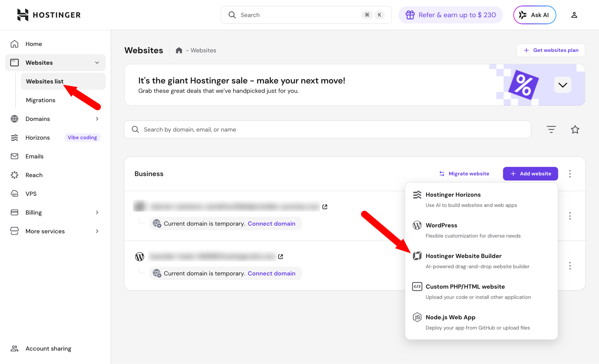599x364 pixels.
Task: Click the Ask AI button
Action: 534,15
